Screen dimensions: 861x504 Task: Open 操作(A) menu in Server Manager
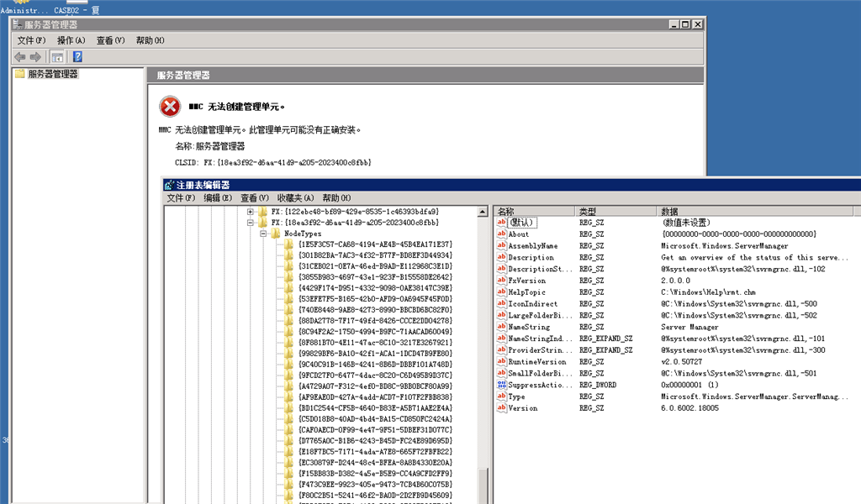(x=71, y=40)
